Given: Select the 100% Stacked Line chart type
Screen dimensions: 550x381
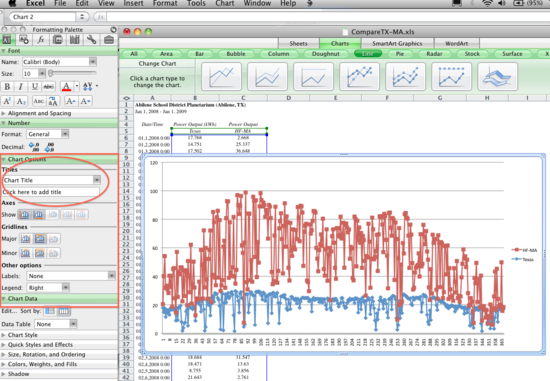Looking at the screenshot, I should coord(313,76).
